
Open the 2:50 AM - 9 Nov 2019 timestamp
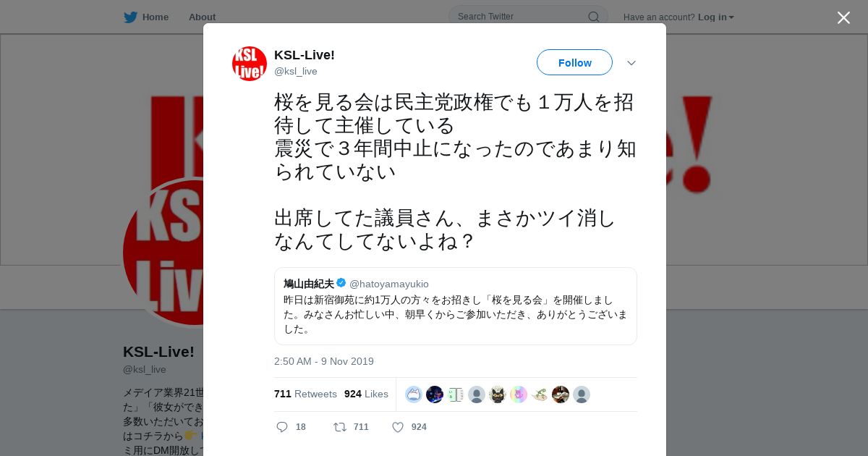(324, 361)
